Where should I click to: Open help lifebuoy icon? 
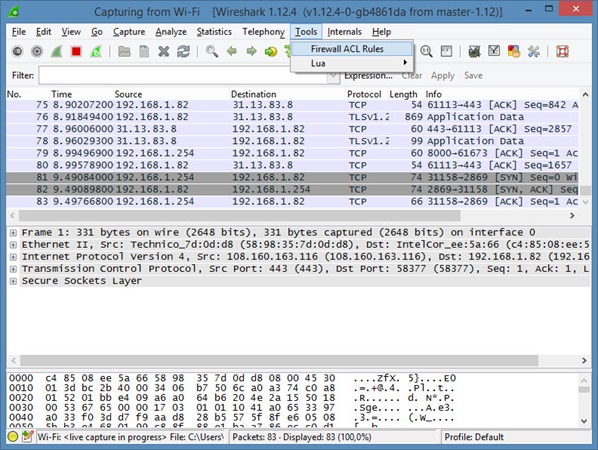click(562, 51)
